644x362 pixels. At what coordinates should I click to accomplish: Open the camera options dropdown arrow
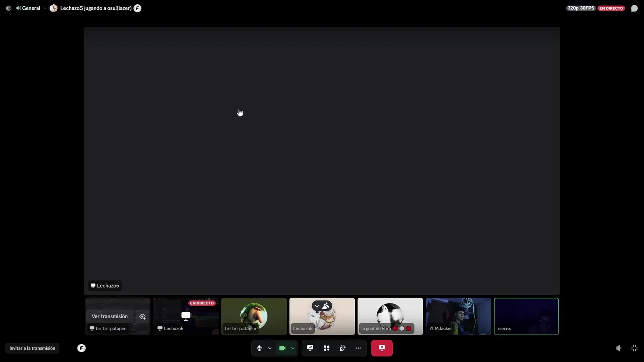click(x=293, y=348)
